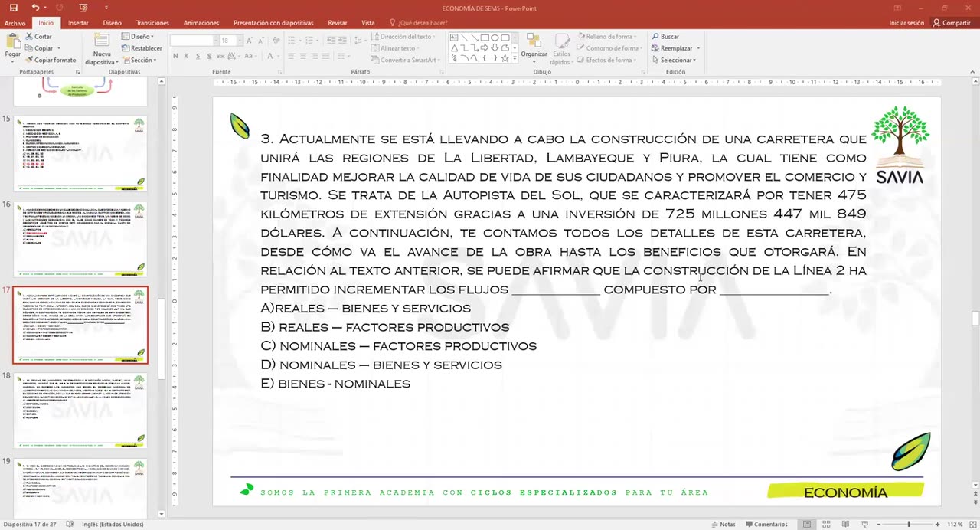
Task: Click Restablecer to reset the slide
Action: point(141,48)
